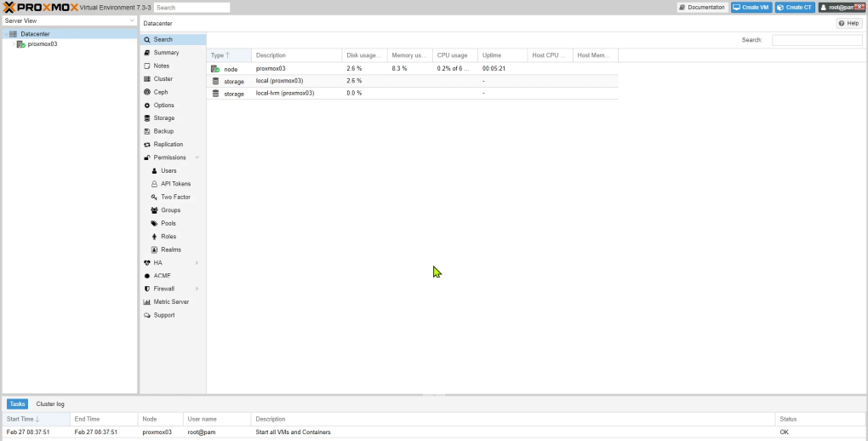Switch to the Cluster log tab

(50, 404)
